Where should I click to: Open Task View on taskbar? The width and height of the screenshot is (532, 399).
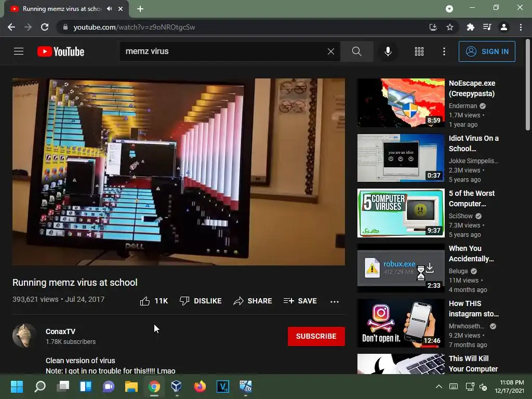(x=63, y=387)
